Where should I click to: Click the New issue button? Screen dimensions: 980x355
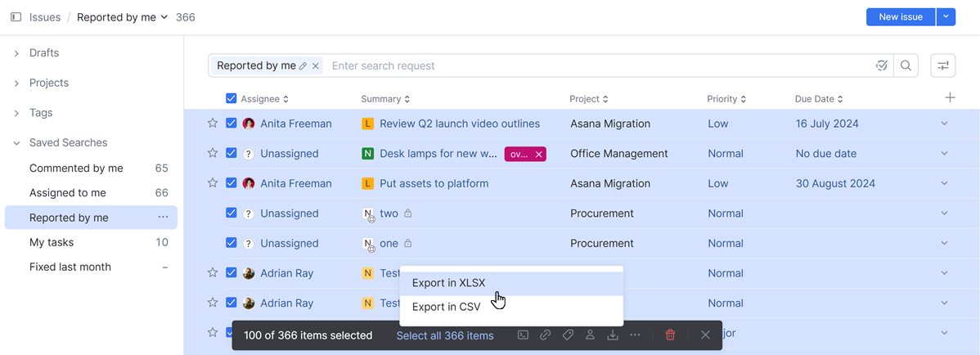point(900,17)
